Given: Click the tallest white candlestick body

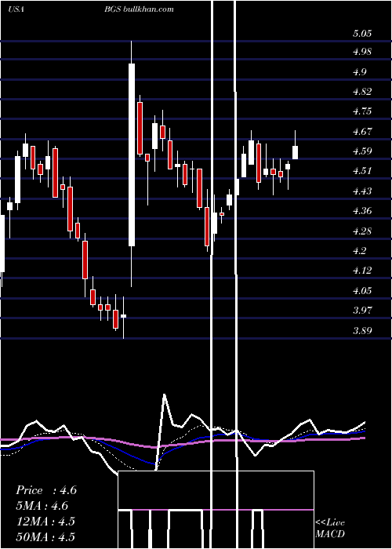Looking at the screenshot, I should [x=132, y=155].
